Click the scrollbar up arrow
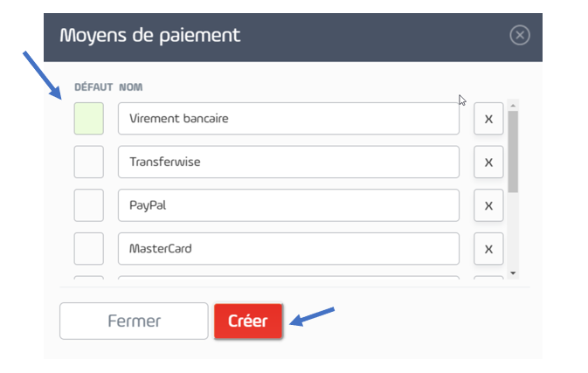 [513, 106]
